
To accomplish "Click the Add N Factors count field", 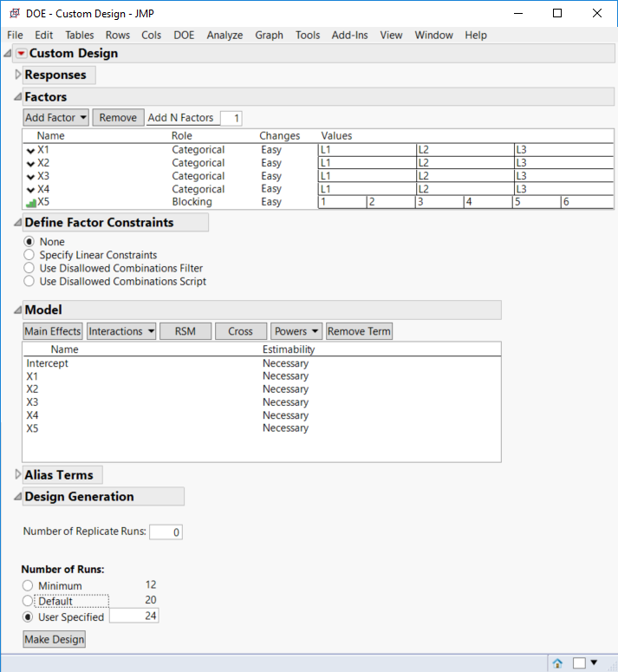I will (231, 118).
